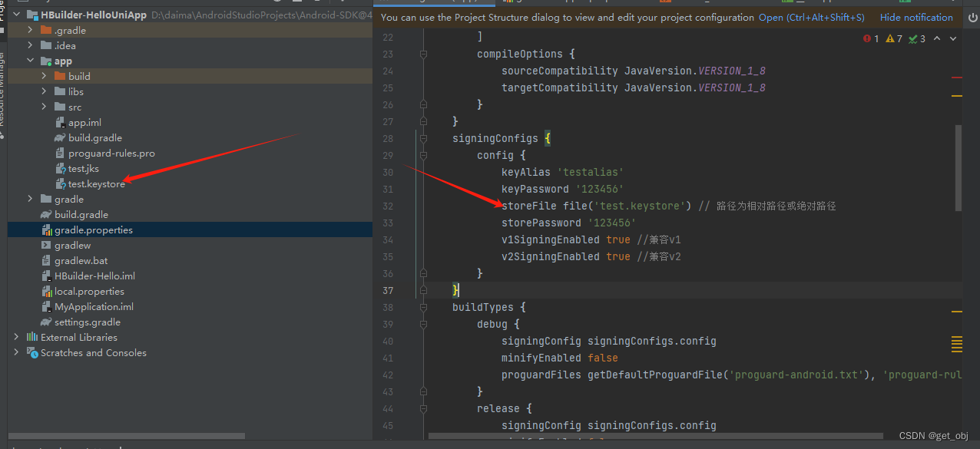Click the test.keystore file icon
Screen dimensions: 980x449
click(61, 184)
